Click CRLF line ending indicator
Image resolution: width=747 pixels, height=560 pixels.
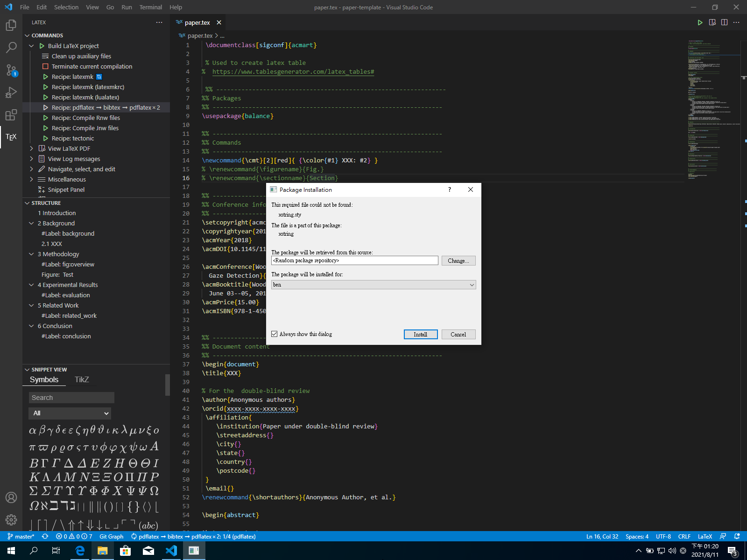684,537
